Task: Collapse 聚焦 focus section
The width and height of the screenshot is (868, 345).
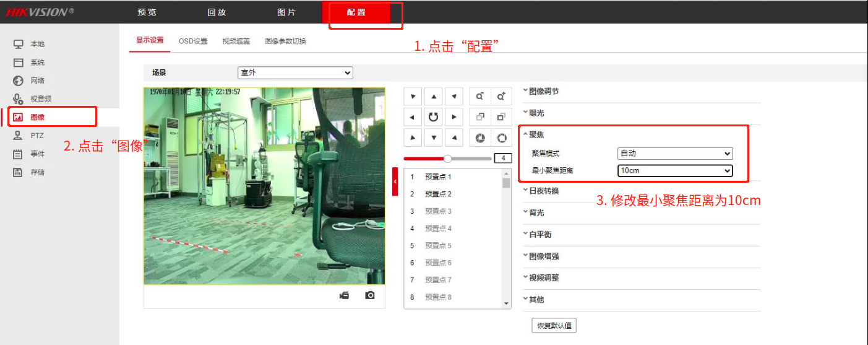Action: tap(534, 135)
